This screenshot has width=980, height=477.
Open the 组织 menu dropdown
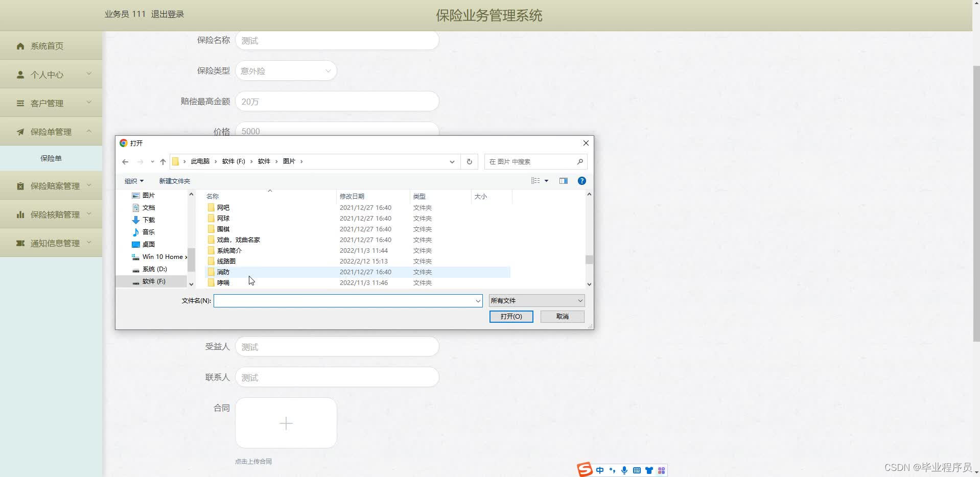click(134, 181)
